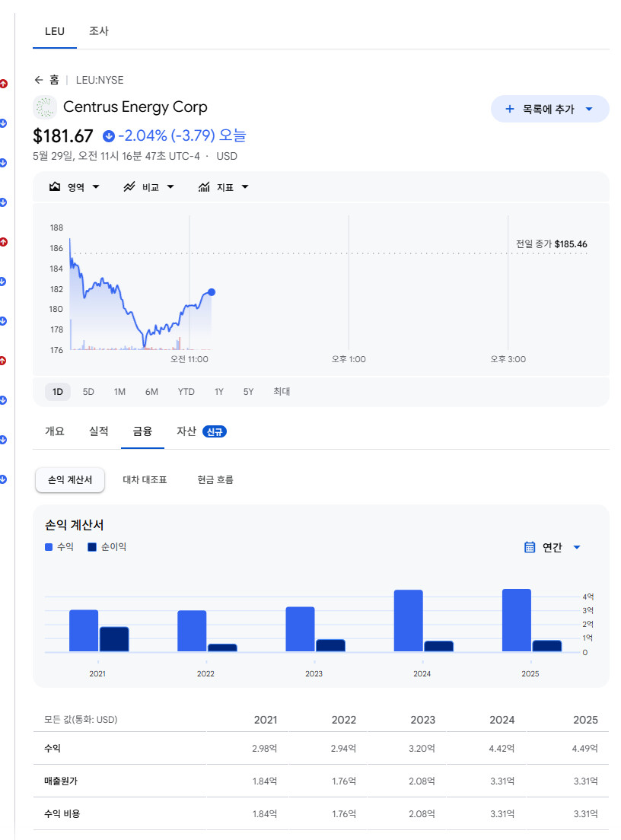The height and width of the screenshot is (840, 621).
Task: Switch to the LEU top tab
Action: [x=55, y=31]
